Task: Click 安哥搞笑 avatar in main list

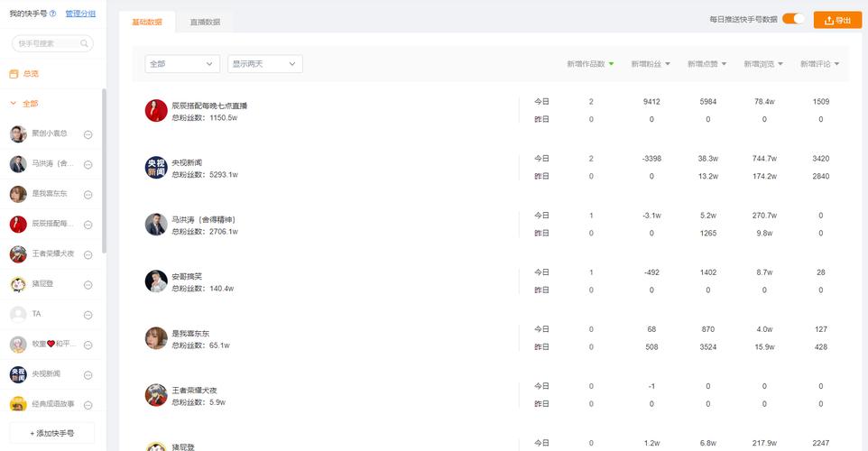Action: [x=156, y=281]
